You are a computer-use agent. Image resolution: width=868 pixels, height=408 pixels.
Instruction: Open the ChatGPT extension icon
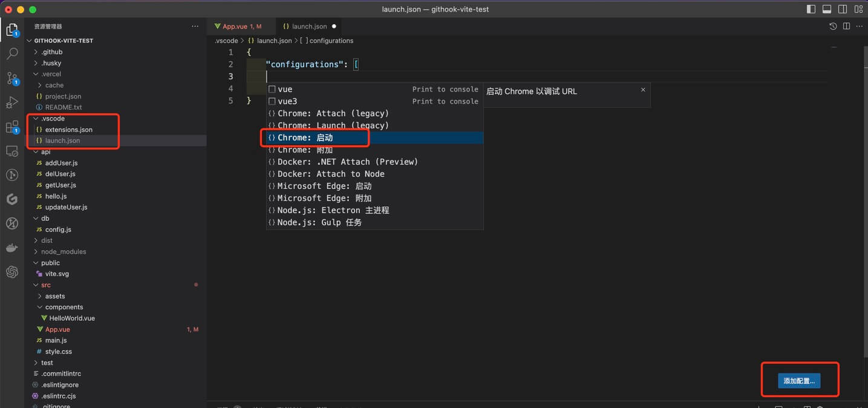pos(12,272)
